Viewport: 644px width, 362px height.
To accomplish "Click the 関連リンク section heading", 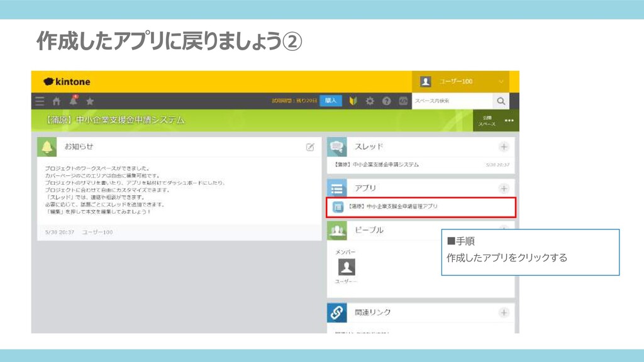I will 373,312.
